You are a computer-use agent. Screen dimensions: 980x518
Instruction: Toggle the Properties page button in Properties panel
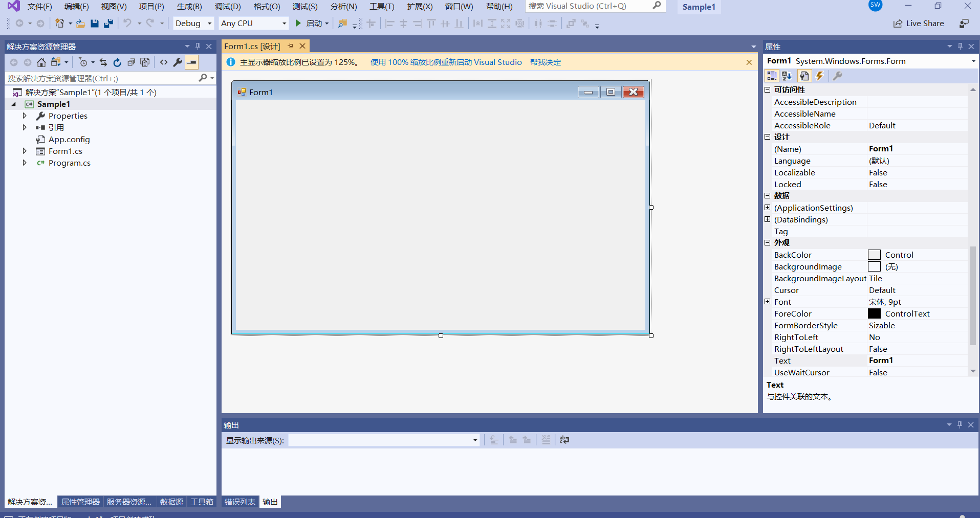[804, 76]
